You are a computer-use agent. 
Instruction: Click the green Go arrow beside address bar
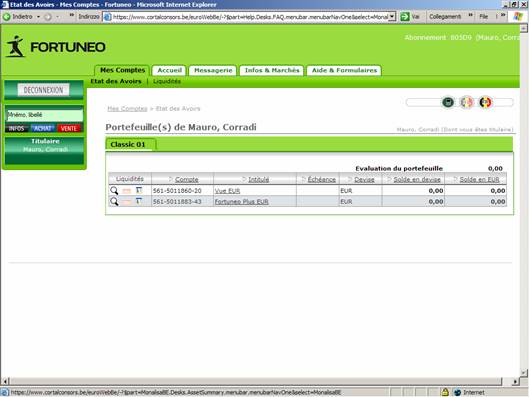405,17
